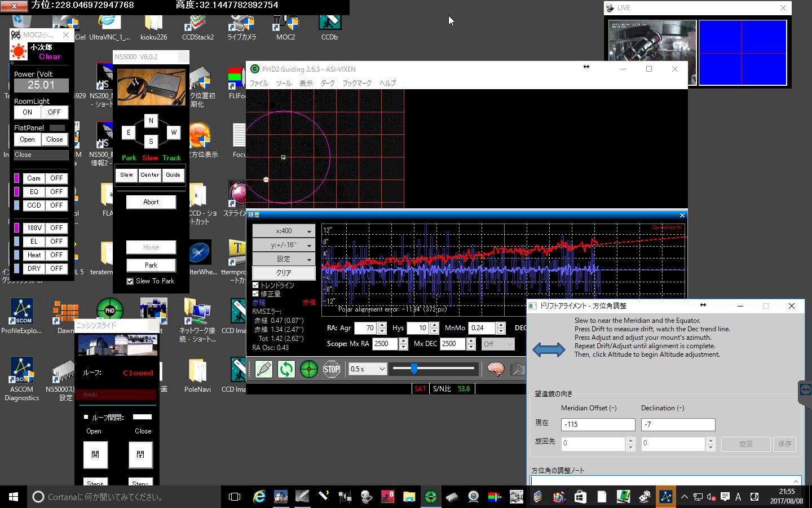
Task: Launch ASCOM Diagnostics shortcut
Action: coord(21,379)
